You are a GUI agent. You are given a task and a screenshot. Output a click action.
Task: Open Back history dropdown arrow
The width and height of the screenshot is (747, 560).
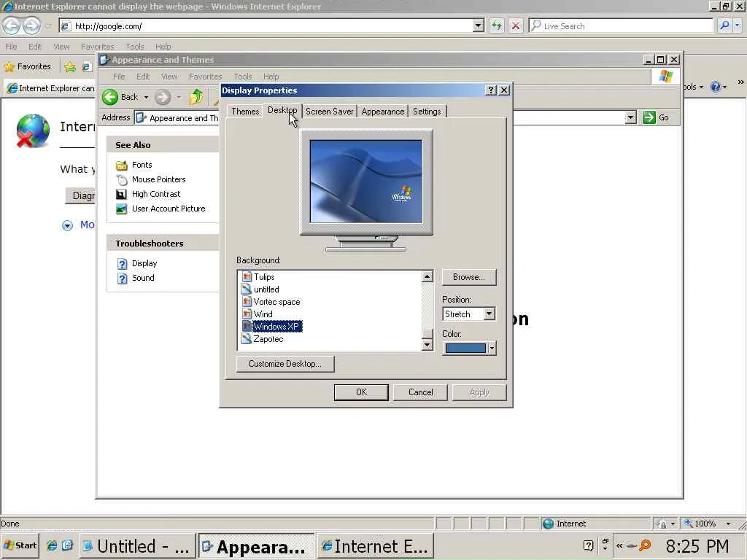pos(146,97)
